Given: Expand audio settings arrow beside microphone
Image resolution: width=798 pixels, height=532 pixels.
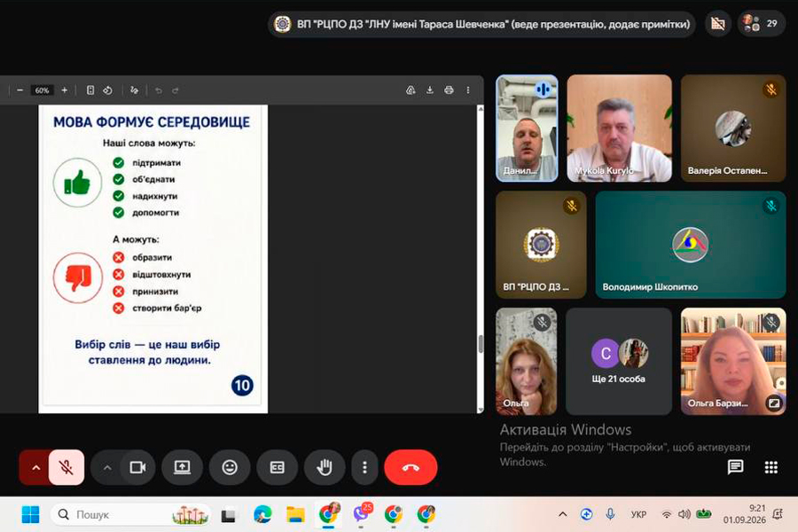Looking at the screenshot, I should pyautogui.click(x=35, y=467).
